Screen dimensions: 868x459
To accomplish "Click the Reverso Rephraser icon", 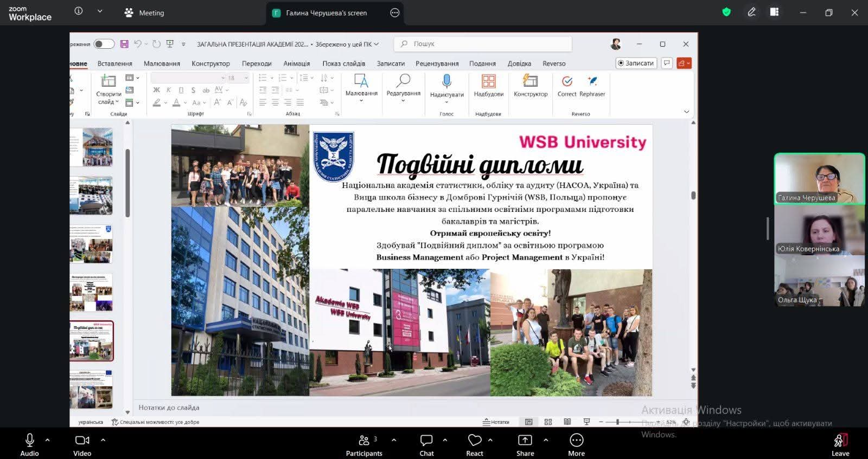I will (x=592, y=82).
